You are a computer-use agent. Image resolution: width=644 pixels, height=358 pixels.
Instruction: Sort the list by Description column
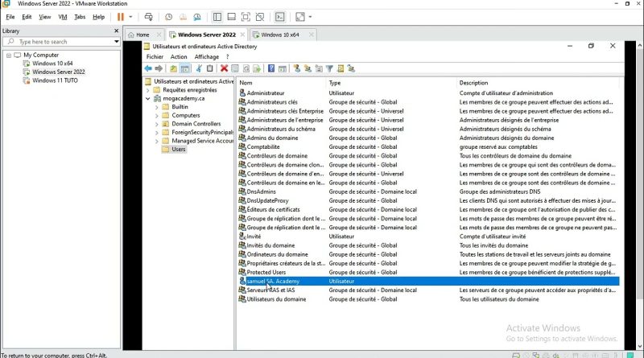(538, 83)
